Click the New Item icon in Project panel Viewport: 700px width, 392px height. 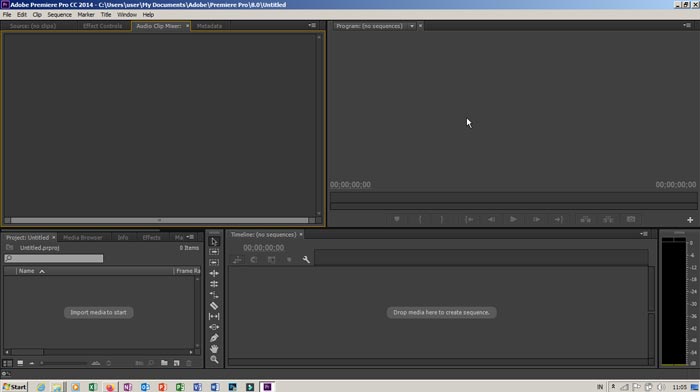coord(177,363)
